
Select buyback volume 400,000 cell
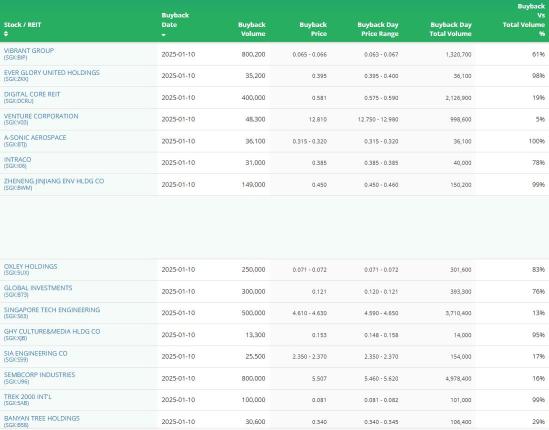coord(253,98)
